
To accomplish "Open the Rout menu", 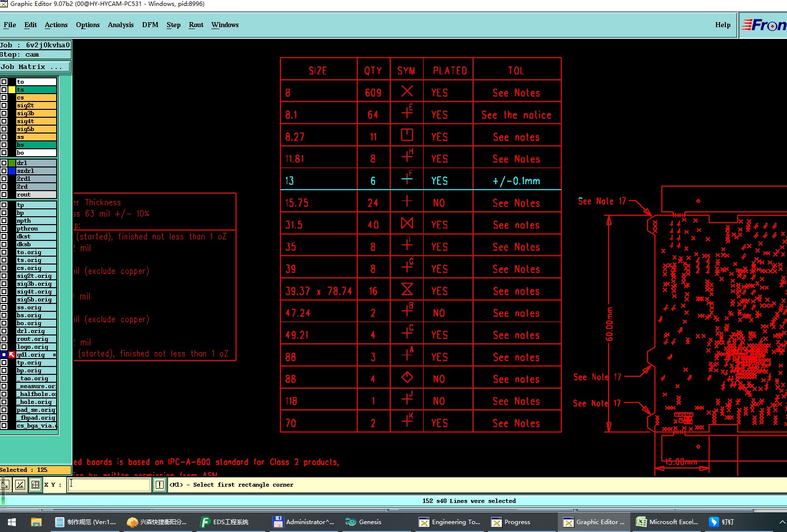I will point(196,25).
